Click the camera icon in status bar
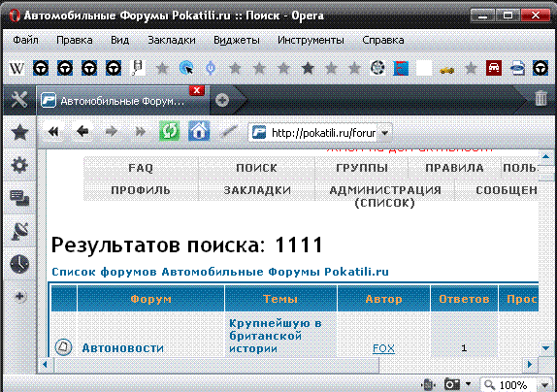557x392 pixels. 452,384
